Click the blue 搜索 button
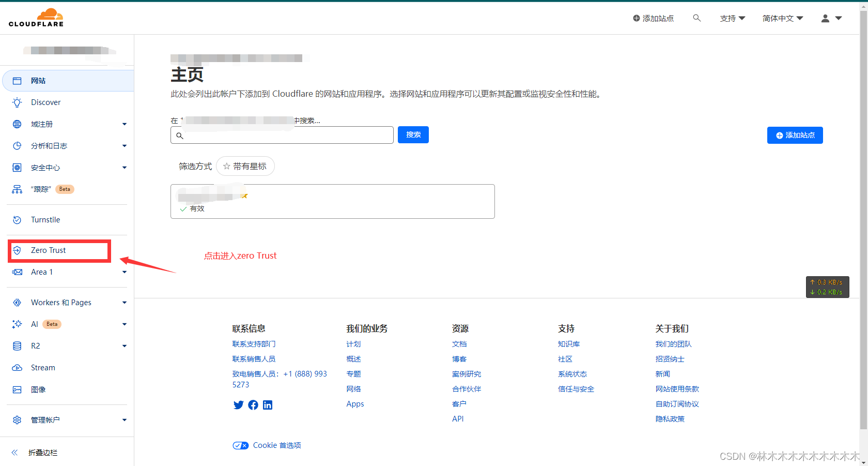868x466 pixels. click(413, 134)
